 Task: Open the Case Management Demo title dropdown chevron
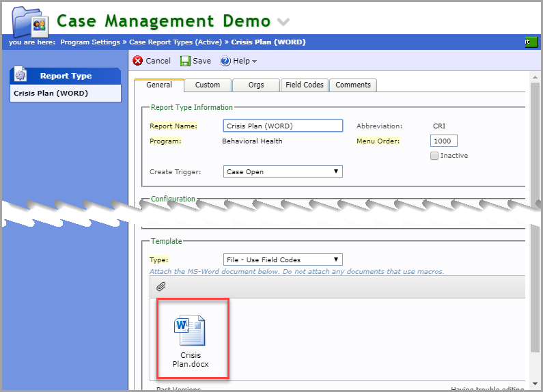283,22
